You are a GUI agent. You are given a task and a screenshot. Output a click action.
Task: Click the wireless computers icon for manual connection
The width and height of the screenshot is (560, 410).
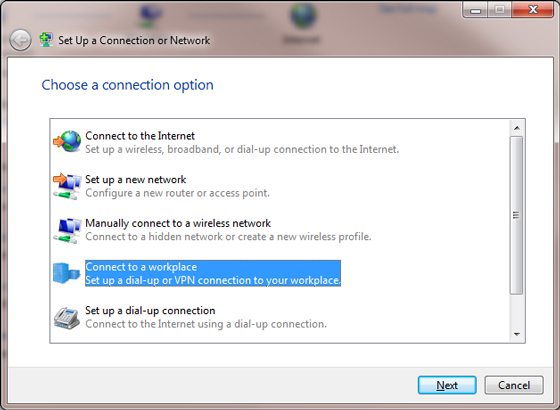point(67,230)
